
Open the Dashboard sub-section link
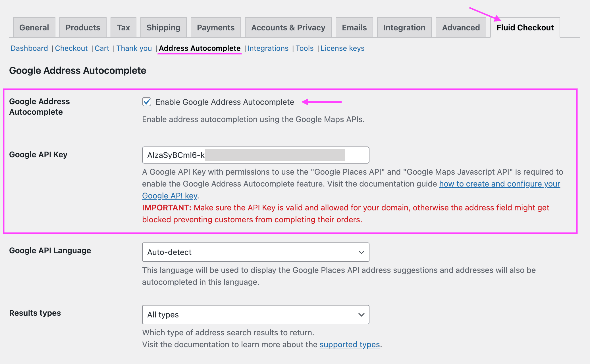[x=29, y=48]
